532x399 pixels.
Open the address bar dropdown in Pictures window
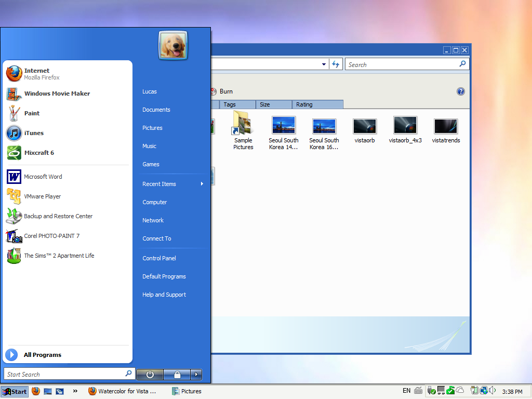(x=324, y=64)
